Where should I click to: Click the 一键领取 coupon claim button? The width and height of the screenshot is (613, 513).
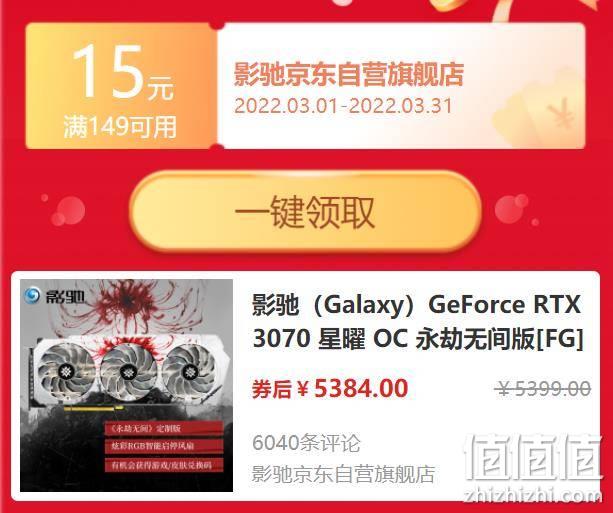pyautogui.click(x=305, y=212)
